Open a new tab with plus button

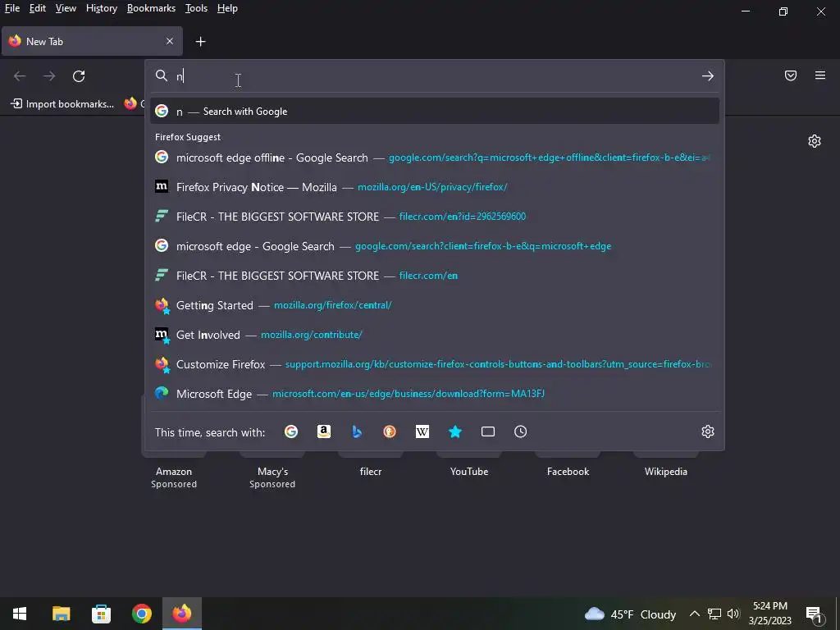(x=200, y=42)
